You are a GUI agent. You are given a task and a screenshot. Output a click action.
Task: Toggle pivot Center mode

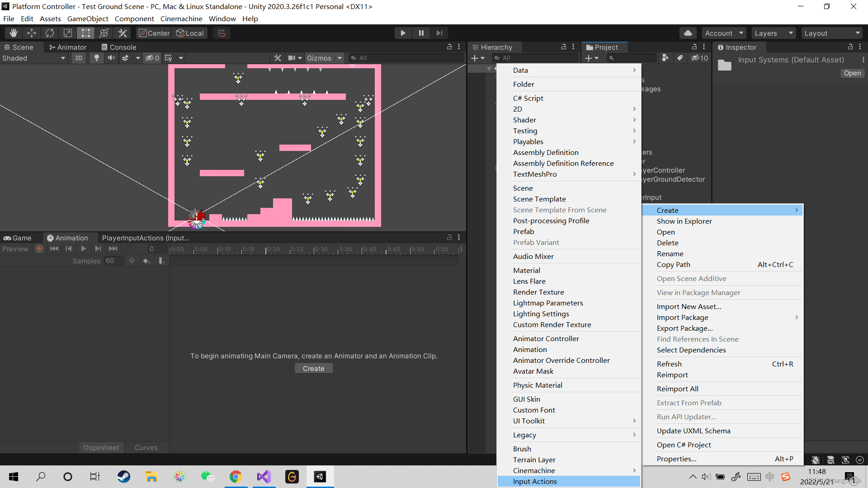pos(154,33)
